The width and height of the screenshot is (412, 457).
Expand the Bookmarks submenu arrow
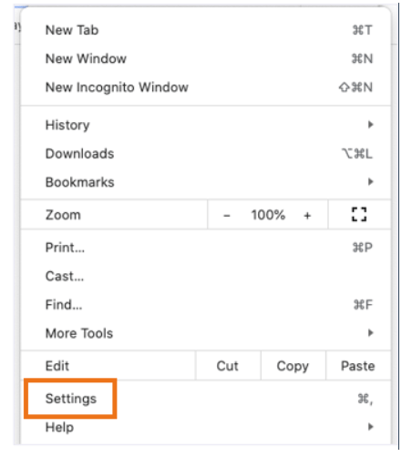[370, 182]
